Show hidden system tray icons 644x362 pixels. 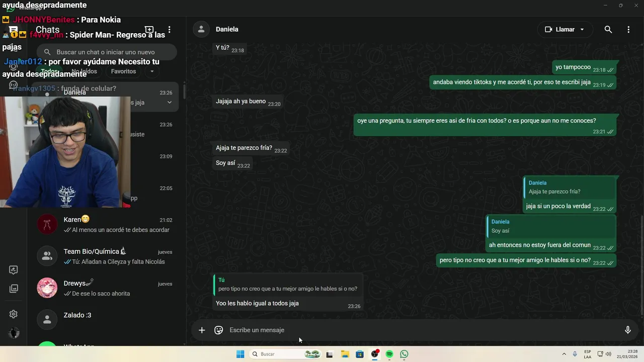[x=563, y=354]
